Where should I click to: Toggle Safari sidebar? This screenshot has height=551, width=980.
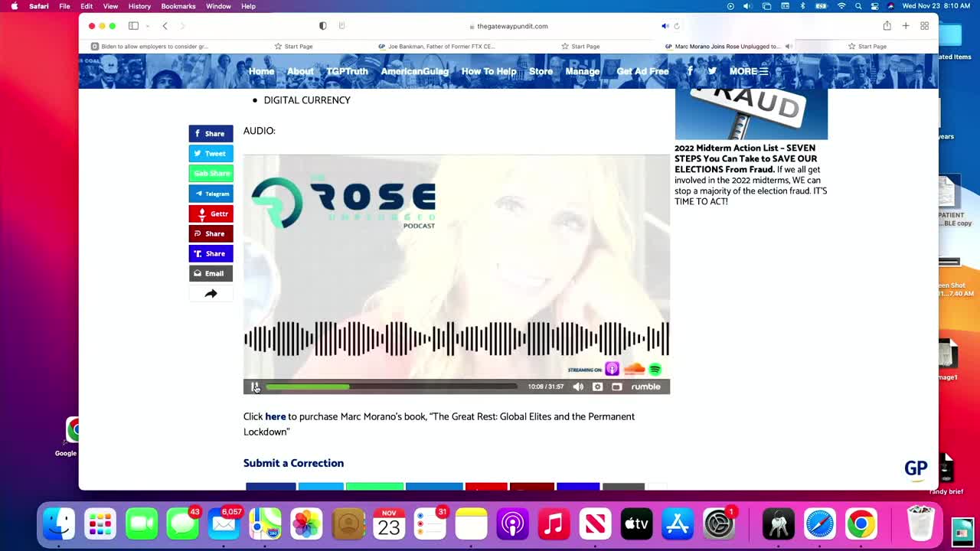coord(133,26)
